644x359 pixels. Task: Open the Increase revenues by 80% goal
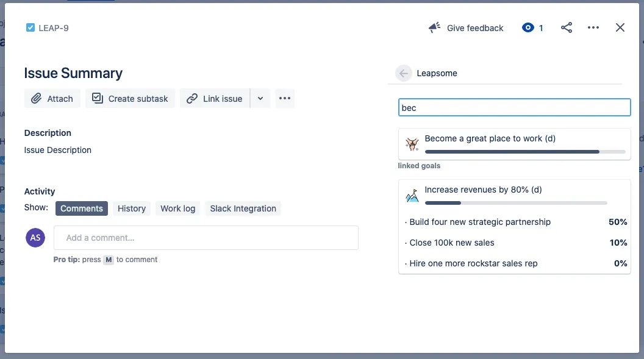point(483,190)
